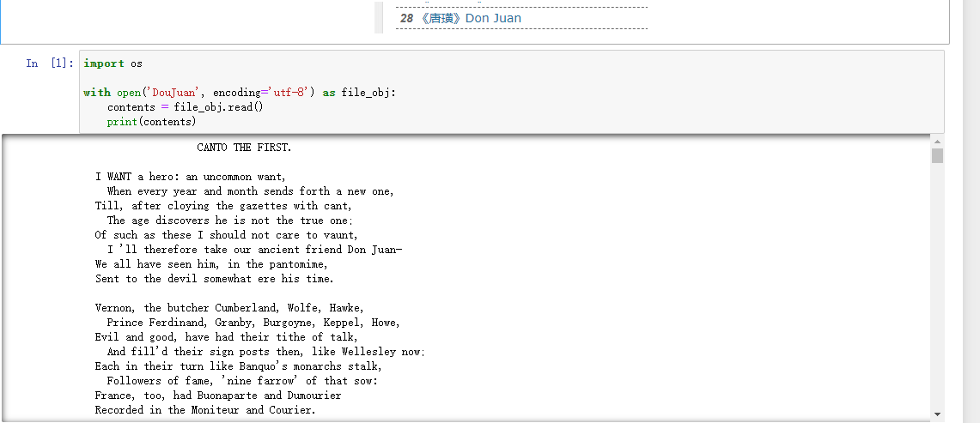The width and height of the screenshot is (980, 423).
Task: Click the output scrollbar down arrow
Action: pos(937,414)
